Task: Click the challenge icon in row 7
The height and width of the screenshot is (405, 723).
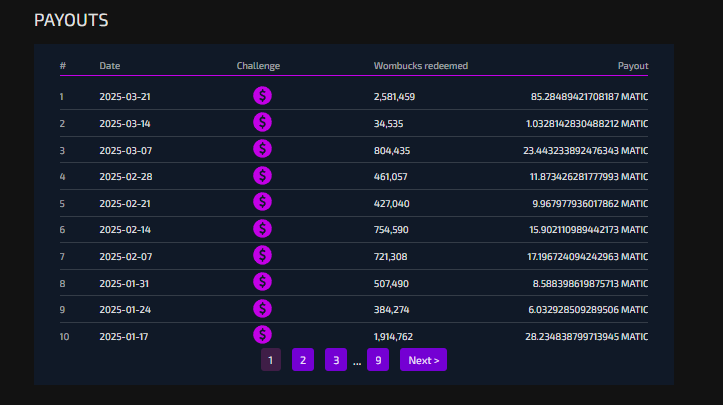Action: click(262, 256)
